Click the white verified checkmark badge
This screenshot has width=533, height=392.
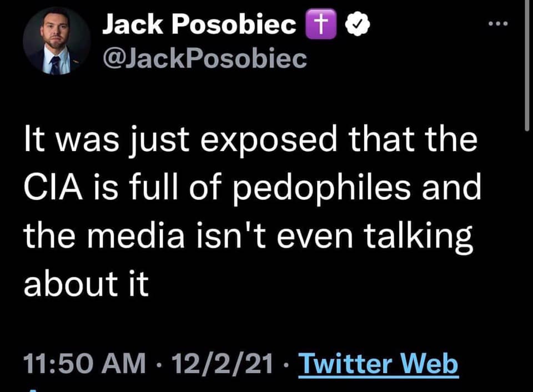click(356, 26)
